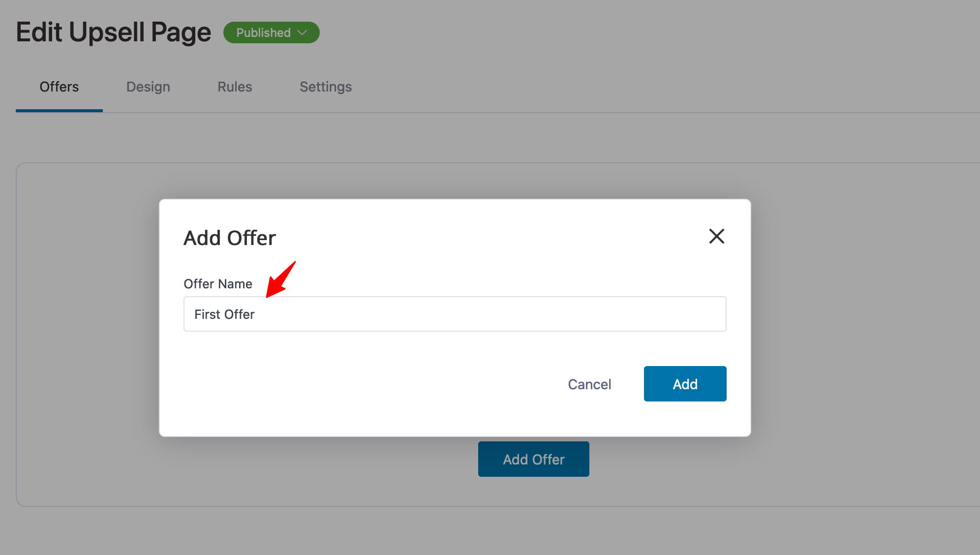
Task: Expand the Published chevron menu
Action: pos(303,32)
